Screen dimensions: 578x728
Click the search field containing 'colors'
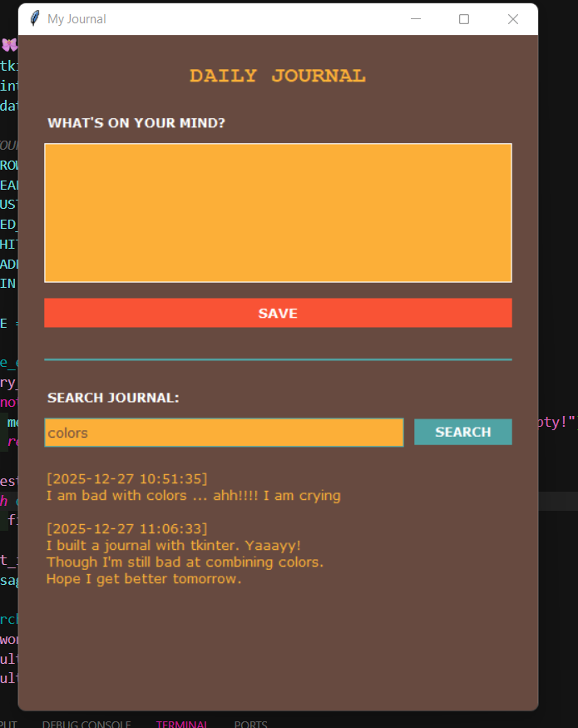pyautogui.click(x=224, y=433)
